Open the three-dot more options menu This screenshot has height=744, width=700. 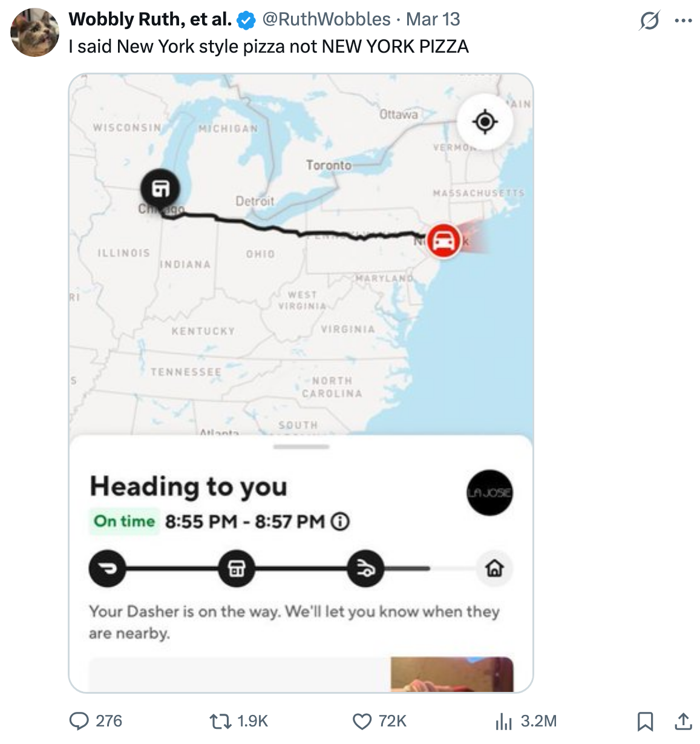click(683, 21)
